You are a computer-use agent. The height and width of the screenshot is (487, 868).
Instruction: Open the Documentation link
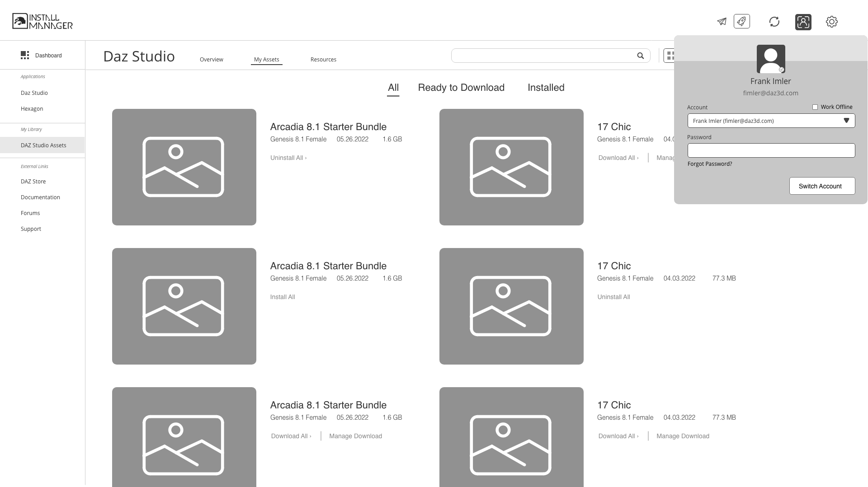(40, 197)
